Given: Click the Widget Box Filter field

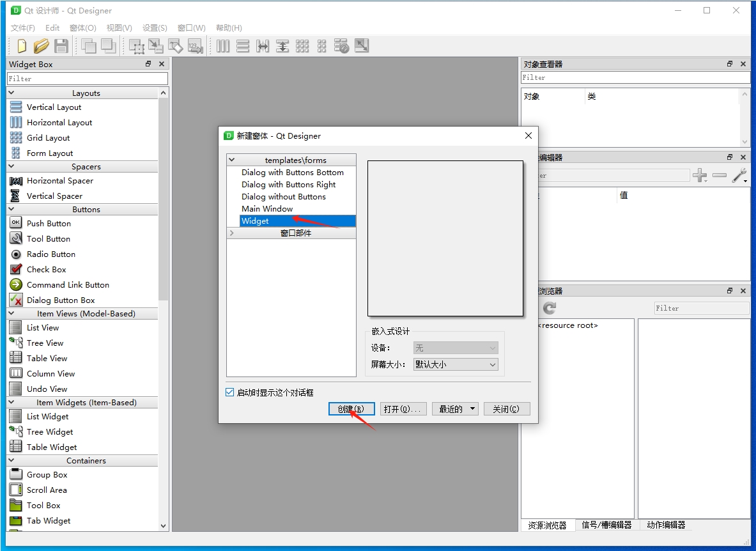Looking at the screenshot, I should click(88, 78).
